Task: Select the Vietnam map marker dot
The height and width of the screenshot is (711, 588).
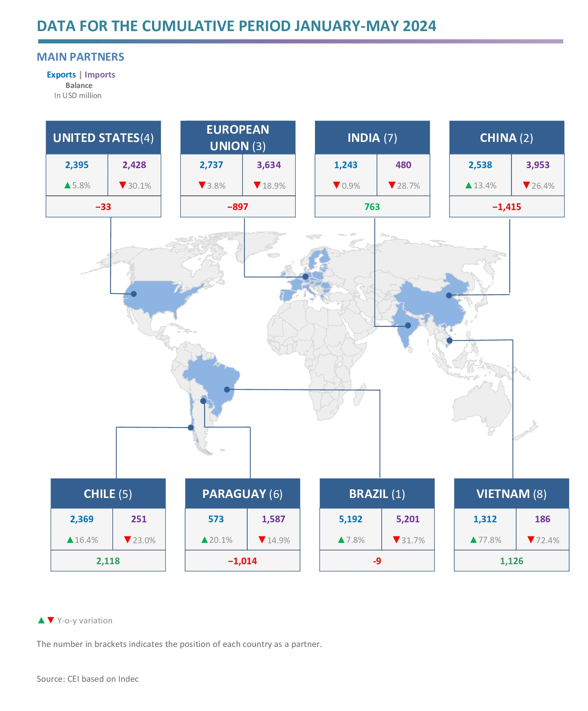Action: pyautogui.click(x=449, y=340)
